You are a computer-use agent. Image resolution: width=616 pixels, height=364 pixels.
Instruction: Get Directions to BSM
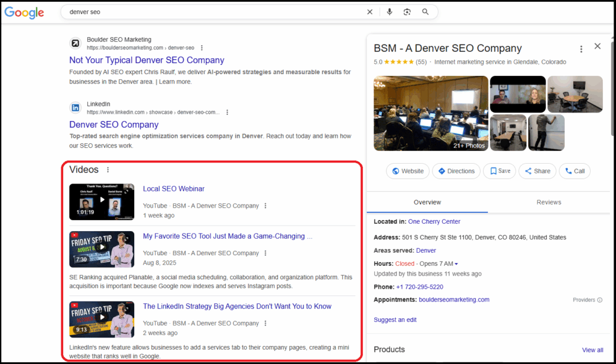point(456,171)
